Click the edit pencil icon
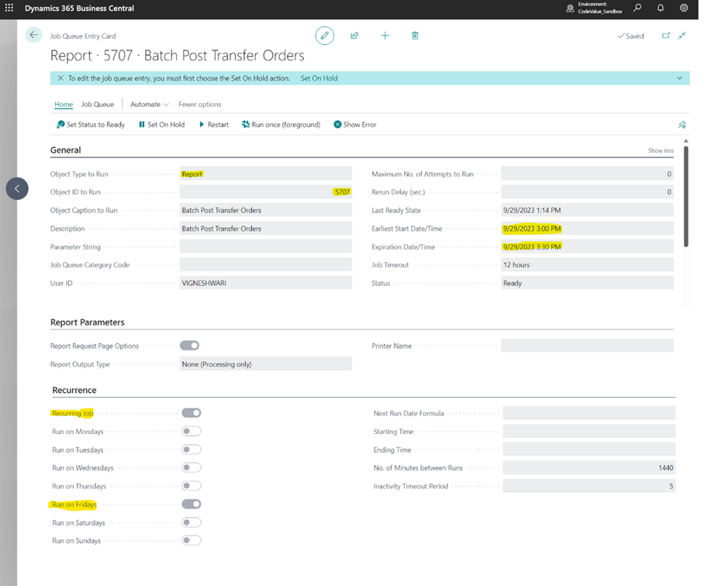The image size is (728, 586). [x=325, y=36]
